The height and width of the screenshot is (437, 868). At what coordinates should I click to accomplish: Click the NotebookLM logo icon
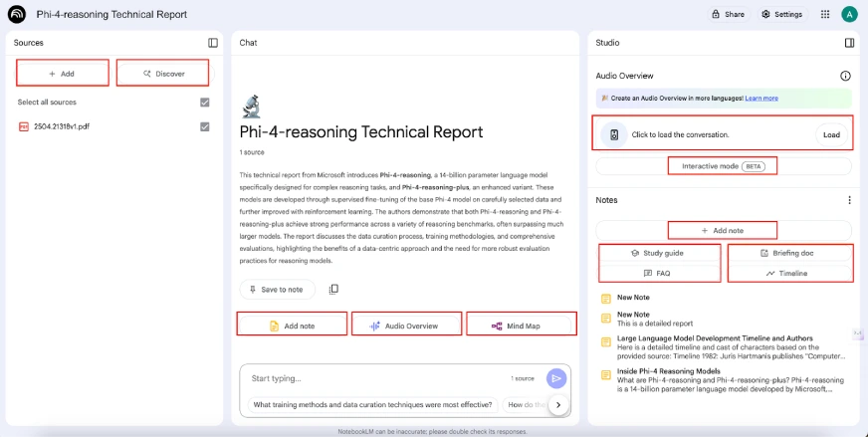click(17, 14)
